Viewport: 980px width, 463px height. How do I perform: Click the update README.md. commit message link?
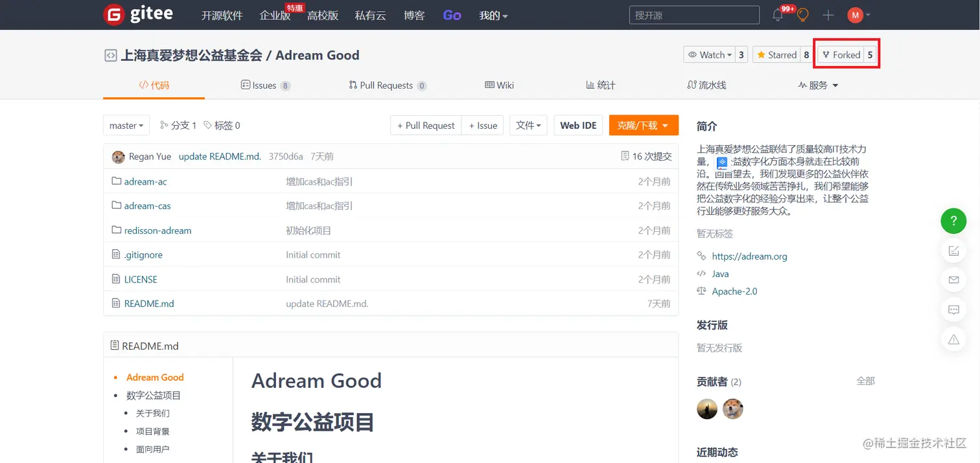coord(220,157)
